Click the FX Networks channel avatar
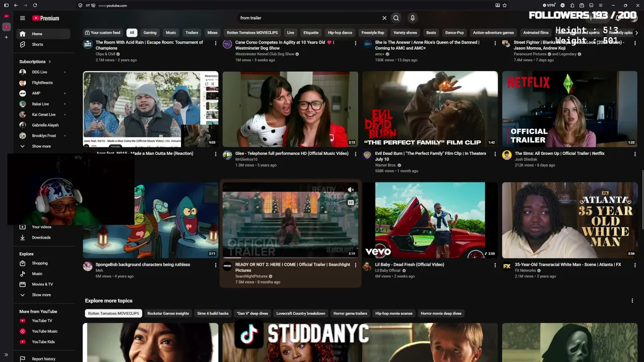The height and width of the screenshot is (362, 644). pyautogui.click(x=507, y=266)
